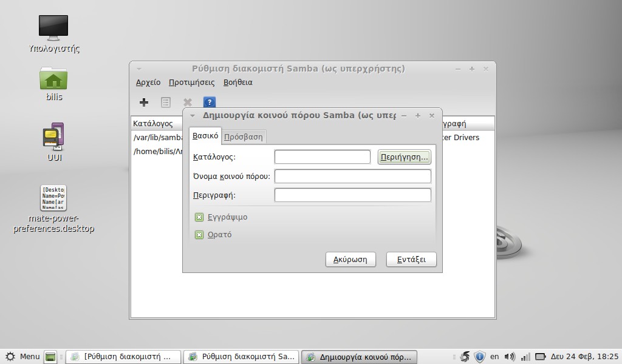This screenshot has width=622, height=364.
Task: Open the Υπολογιστής desktop icon
Action: [53, 28]
